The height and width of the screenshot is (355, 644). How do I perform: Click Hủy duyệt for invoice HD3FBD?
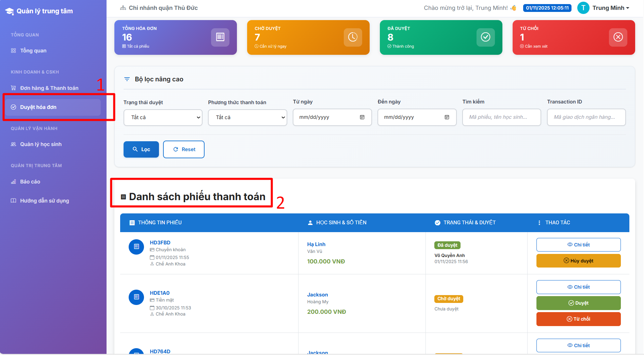(578, 261)
